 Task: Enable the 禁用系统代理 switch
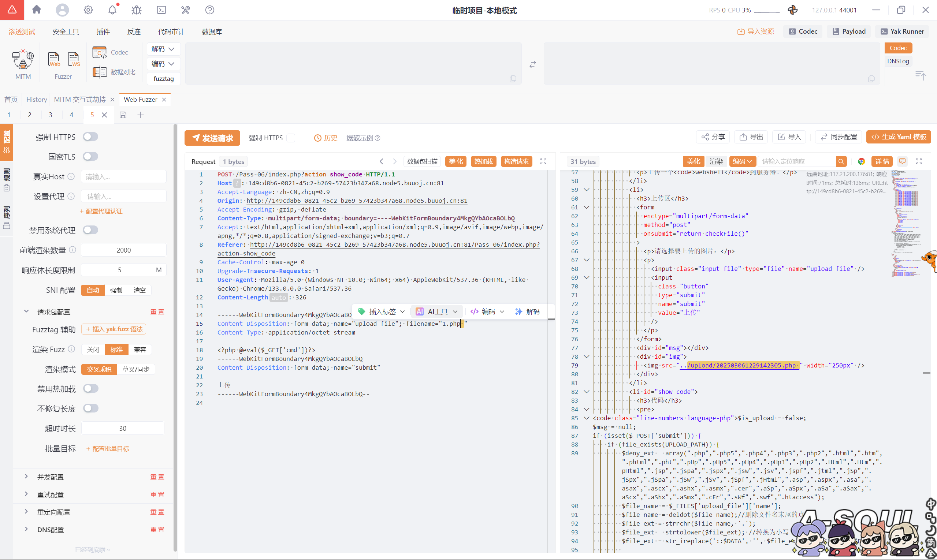coord(90,230)
